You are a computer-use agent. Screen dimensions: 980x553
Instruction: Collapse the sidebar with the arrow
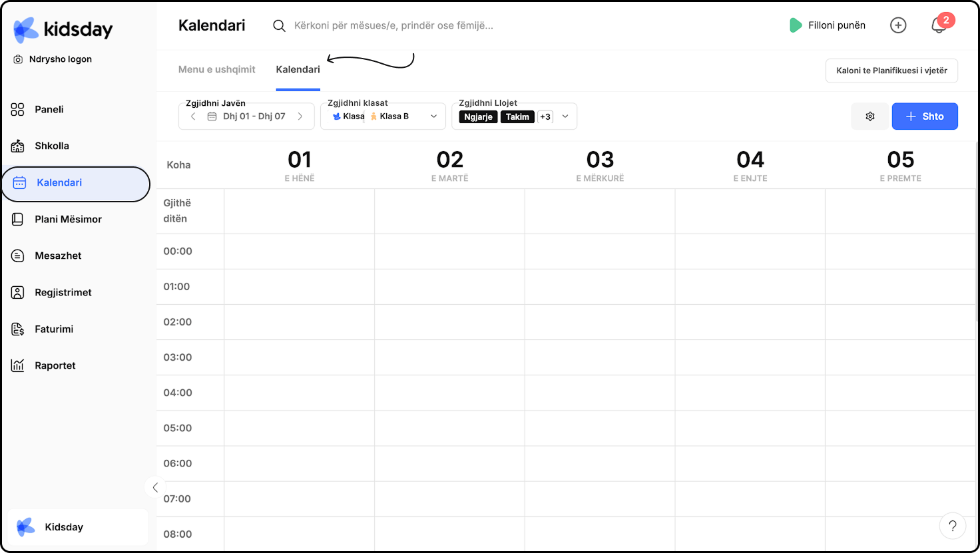pyautogui.click(x=155, y=487)
